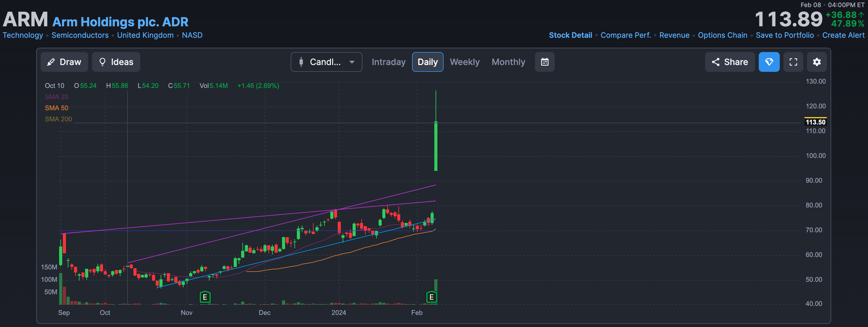Screen dimensions: 868x327
Task: Open the Revenue link
Action: point(674,35)
